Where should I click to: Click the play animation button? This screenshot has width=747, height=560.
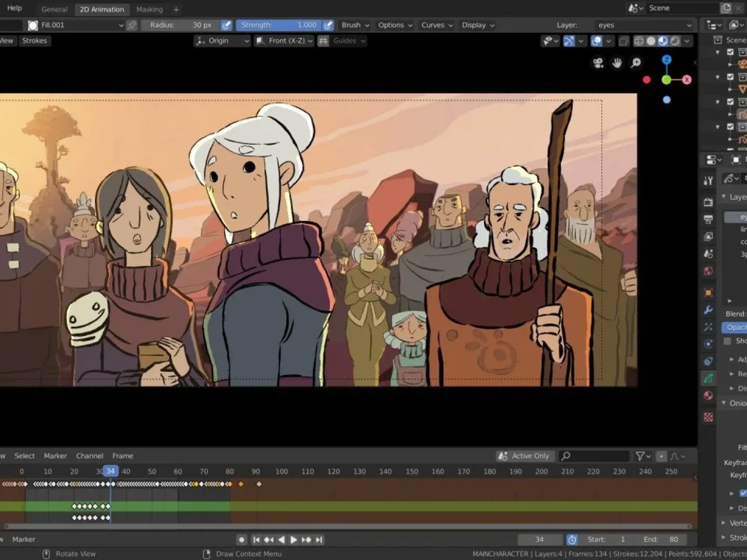coord(294,540)
